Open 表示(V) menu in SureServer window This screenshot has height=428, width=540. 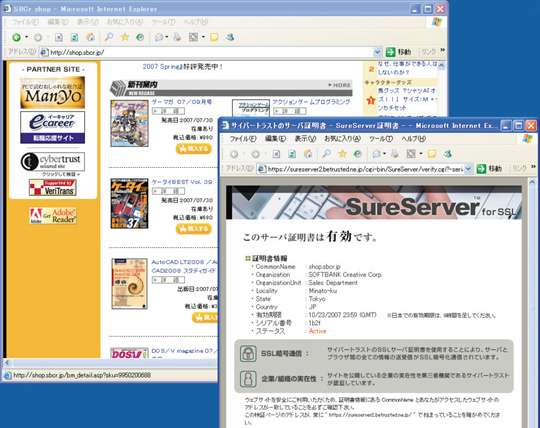pos(305,139)
